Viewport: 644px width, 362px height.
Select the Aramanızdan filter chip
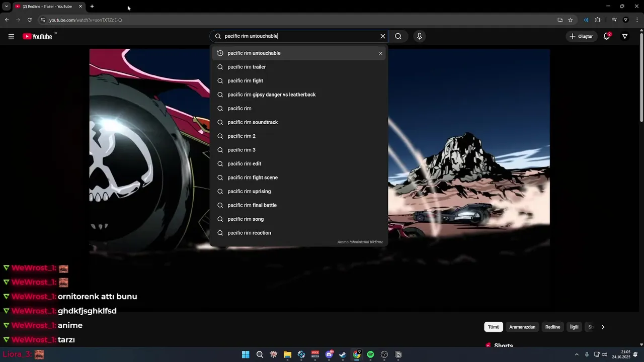point(522,327)
